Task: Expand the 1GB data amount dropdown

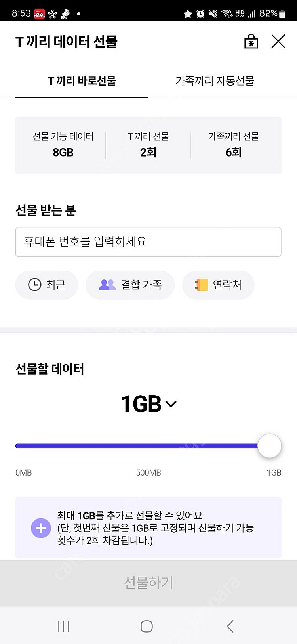Action: [x=148, y=404]
